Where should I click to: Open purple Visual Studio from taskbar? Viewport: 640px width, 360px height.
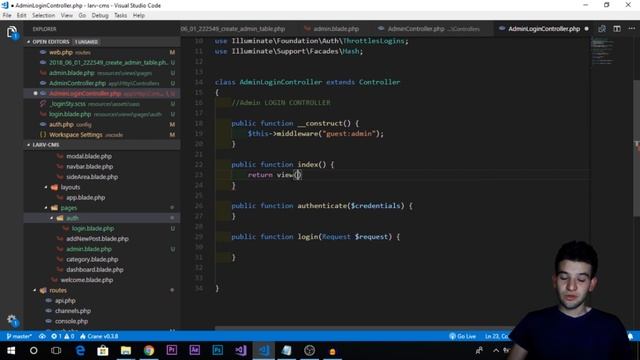241,351
